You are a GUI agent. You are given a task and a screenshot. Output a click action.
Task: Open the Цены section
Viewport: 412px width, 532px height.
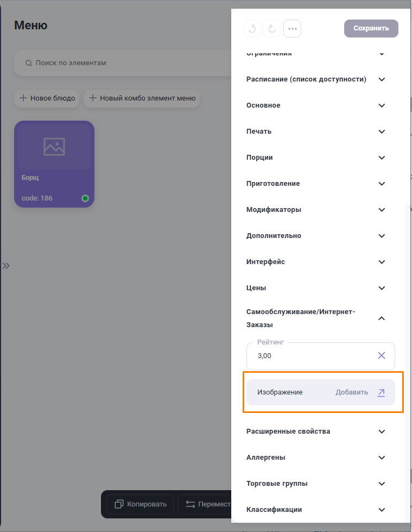tap(382, 288)
